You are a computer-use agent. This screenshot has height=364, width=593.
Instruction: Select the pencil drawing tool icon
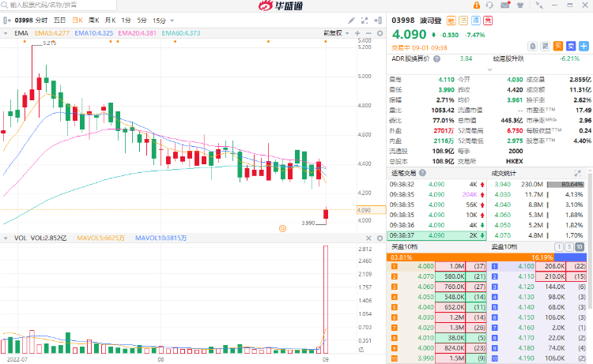(x=351, y=21)
